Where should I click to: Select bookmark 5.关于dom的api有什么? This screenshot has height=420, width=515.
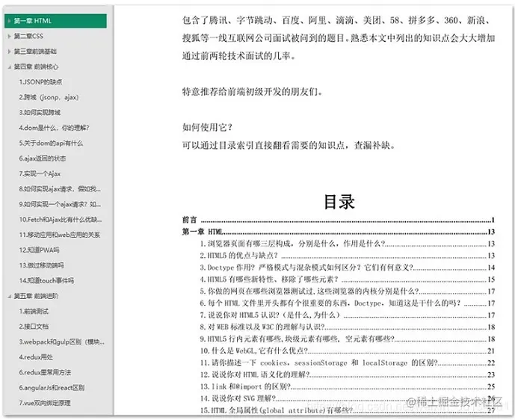(x=51, y=143)
